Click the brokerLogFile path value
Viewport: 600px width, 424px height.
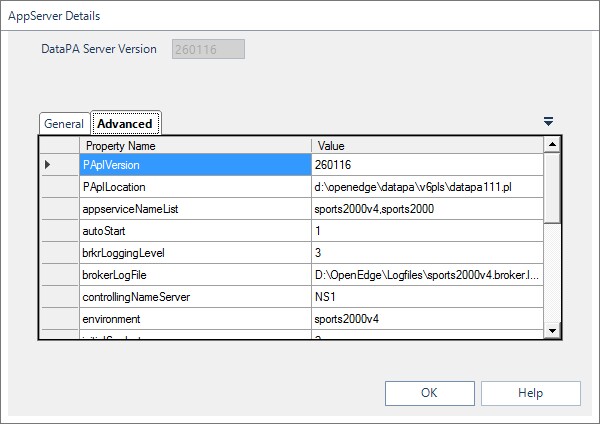click(x=427, y=275)
